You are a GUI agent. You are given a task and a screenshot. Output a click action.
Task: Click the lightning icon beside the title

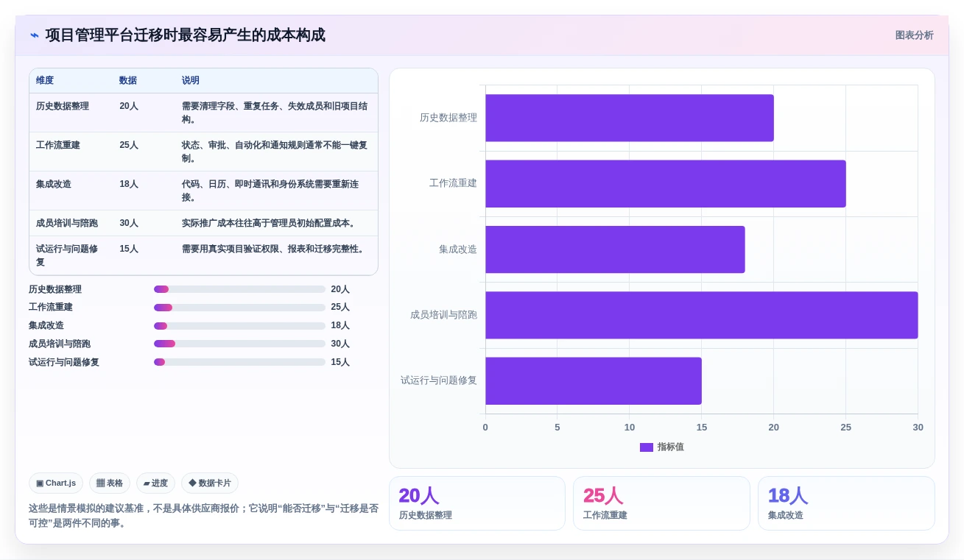click(35, 35)
